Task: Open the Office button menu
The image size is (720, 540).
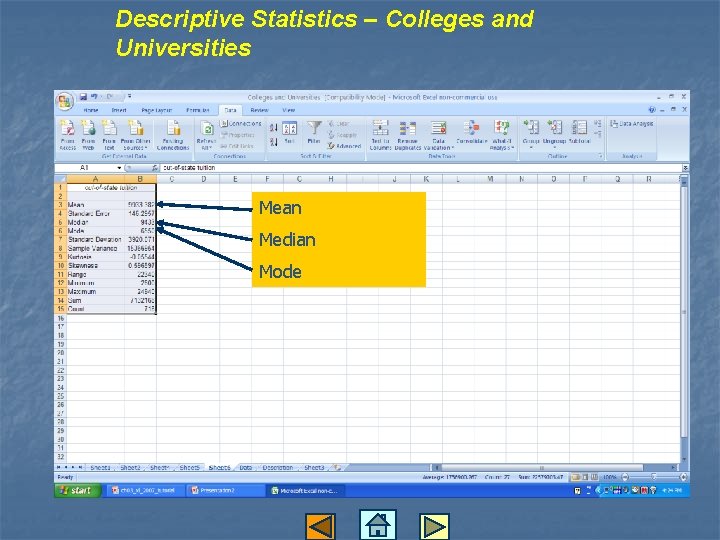Action: (65, 101)
